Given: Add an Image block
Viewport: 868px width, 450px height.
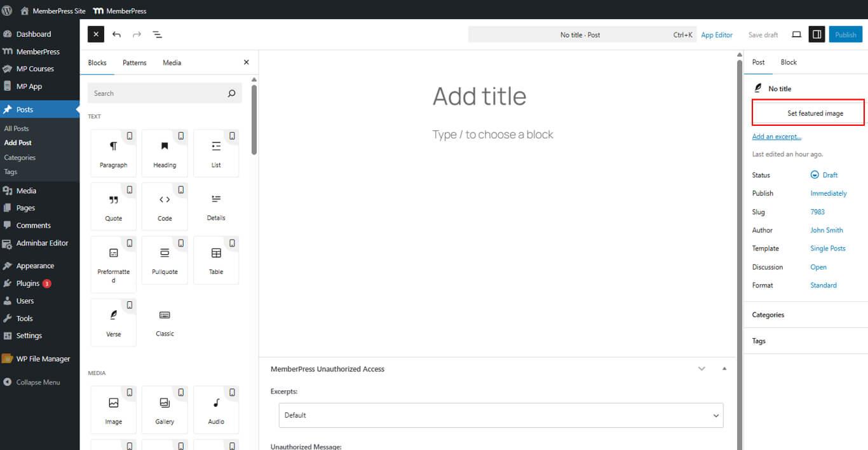Looking at the screenshot, I should [113, 410].
